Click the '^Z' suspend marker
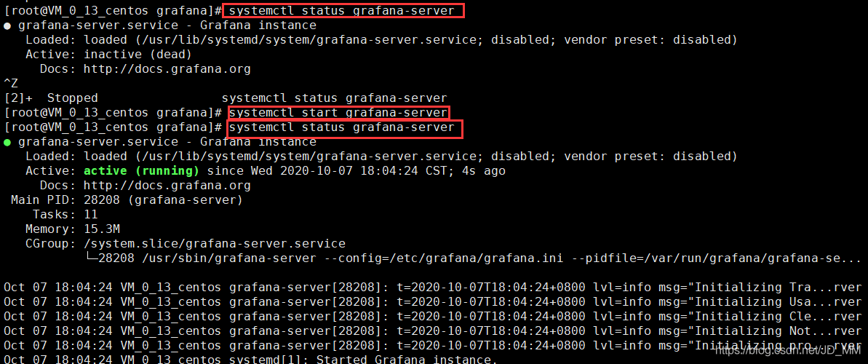Screen dimensions: 868x364 pyautogui.click(x=11, y=84)
